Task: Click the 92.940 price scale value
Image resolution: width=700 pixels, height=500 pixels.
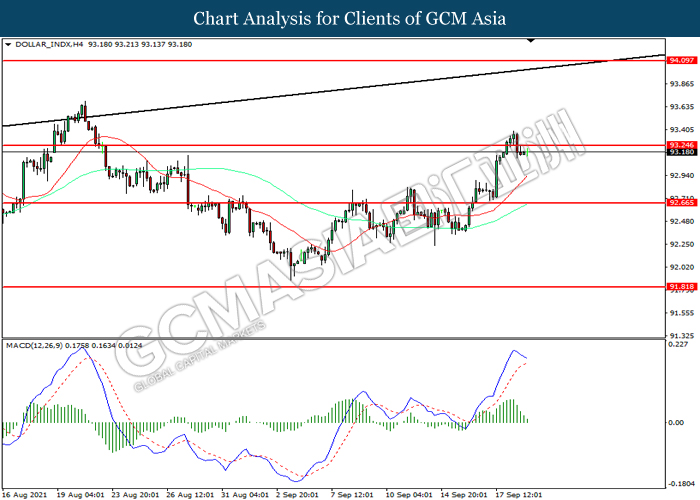Action: [x=682, y=175]
